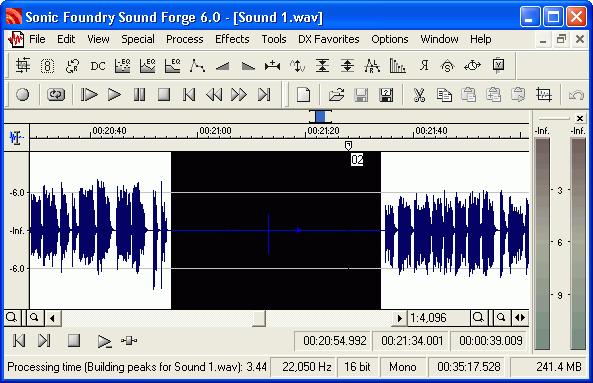Screen dimensions: 593x383
Task: Click the Record button in transport toolbar
Action: click(23, 95)
